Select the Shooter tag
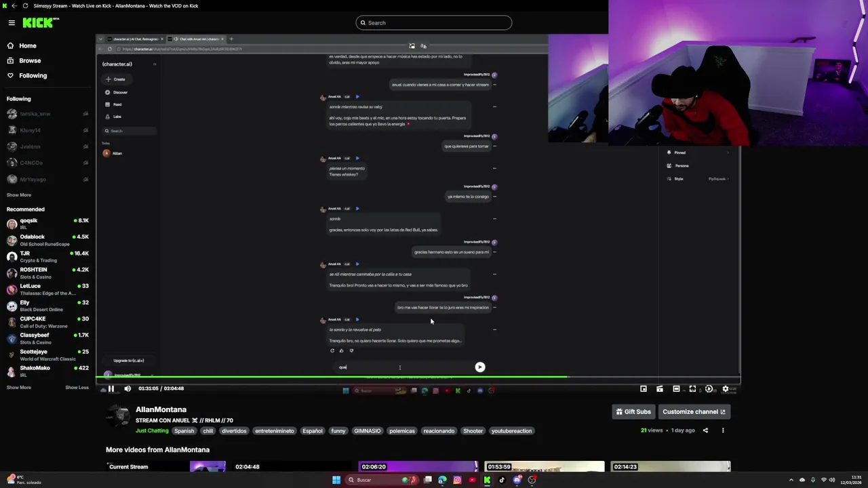868x488 pixels. coord(473,431)
